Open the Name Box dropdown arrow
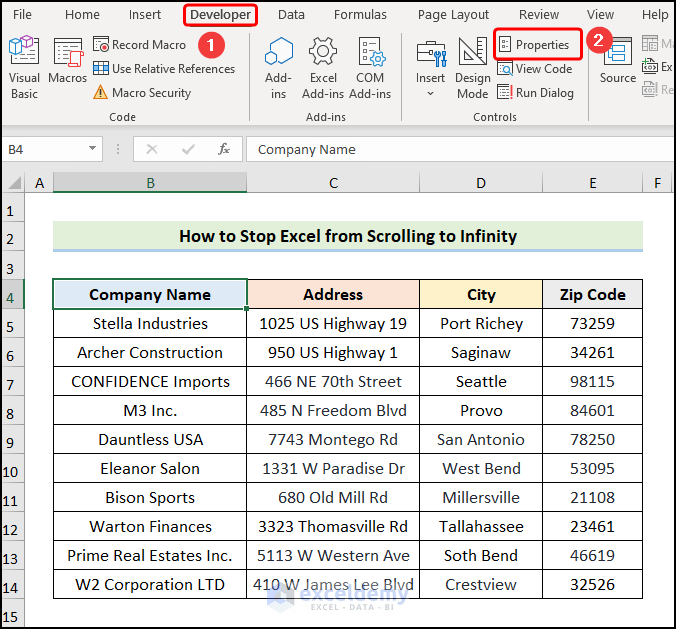 [93, 149]
